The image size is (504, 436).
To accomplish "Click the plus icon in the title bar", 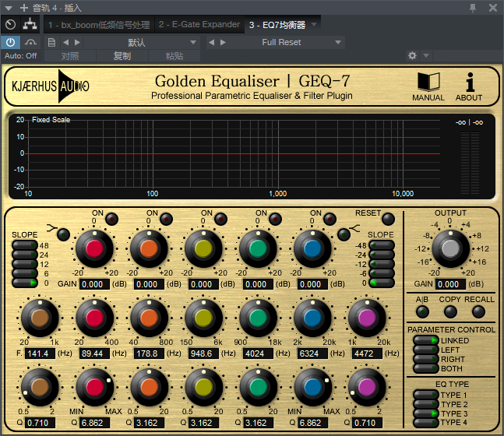I will 24,8.
